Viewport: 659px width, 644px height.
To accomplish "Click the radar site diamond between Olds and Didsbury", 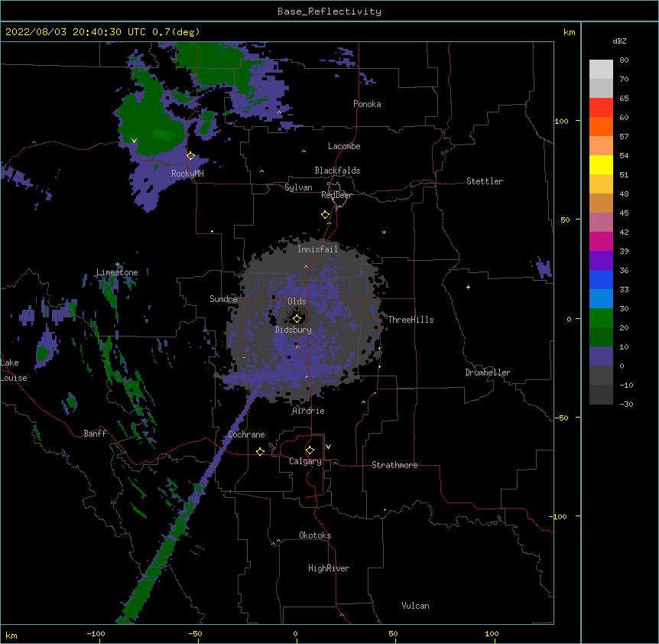I will click(297, 318).
